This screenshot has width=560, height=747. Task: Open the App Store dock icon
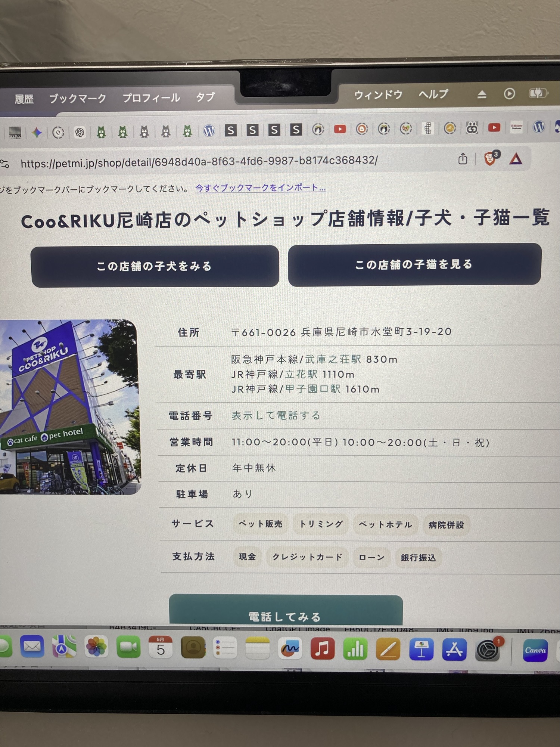pyautogui.click(x=454, y=650)
